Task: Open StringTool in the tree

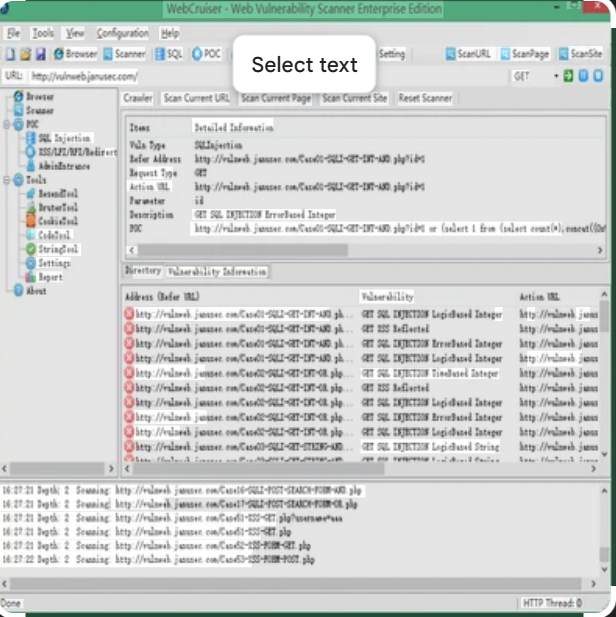Action: [52, 249]
